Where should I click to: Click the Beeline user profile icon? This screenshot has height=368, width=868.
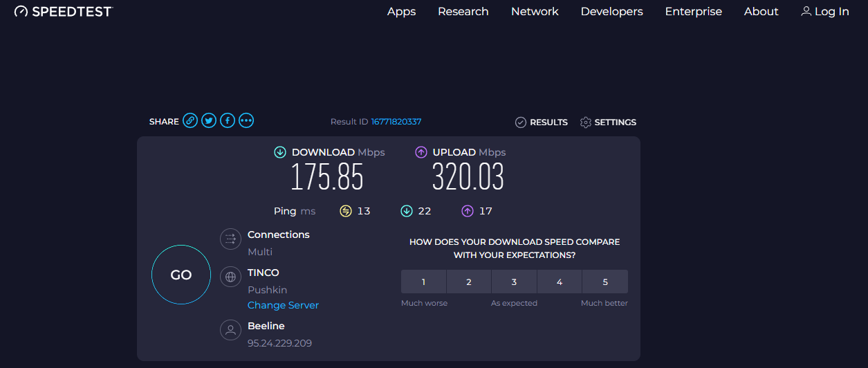coord(230,330)
